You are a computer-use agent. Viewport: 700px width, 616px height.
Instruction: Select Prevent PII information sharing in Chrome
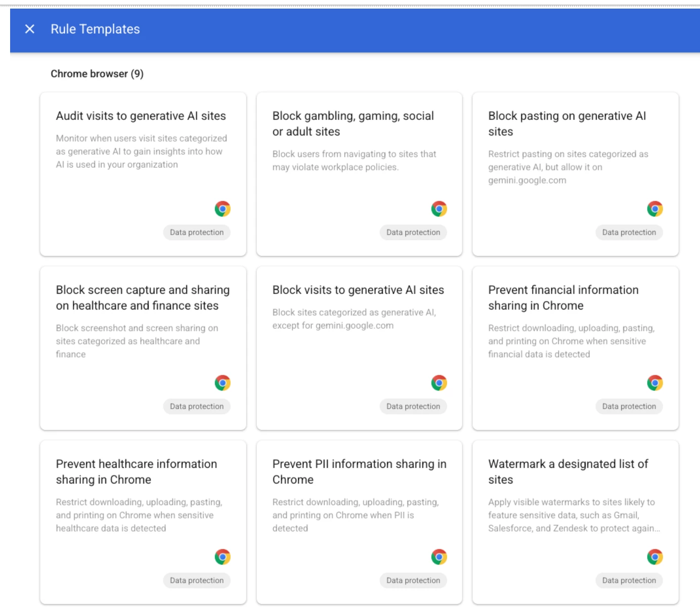pyautogui.click(x=359, y=471)
